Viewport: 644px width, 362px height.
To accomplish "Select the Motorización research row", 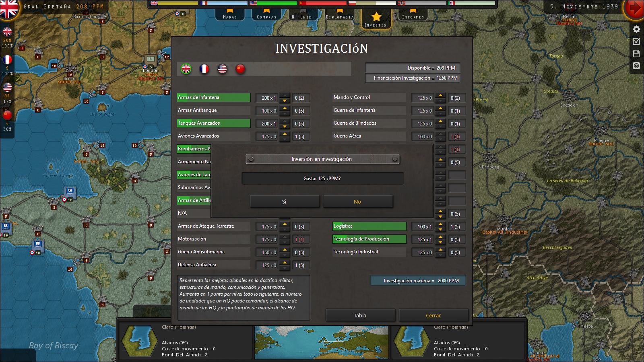I will pos(214,239).
